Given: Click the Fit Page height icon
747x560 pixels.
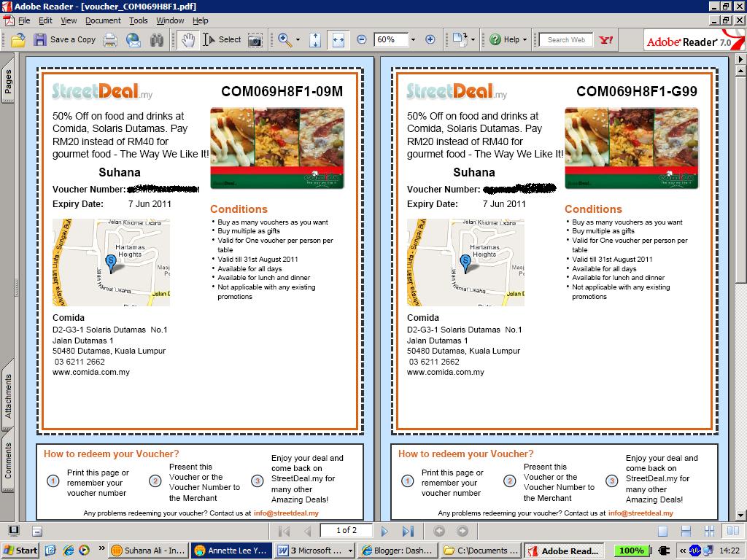Looking at the screenshot, I should (x=315, y=40).
